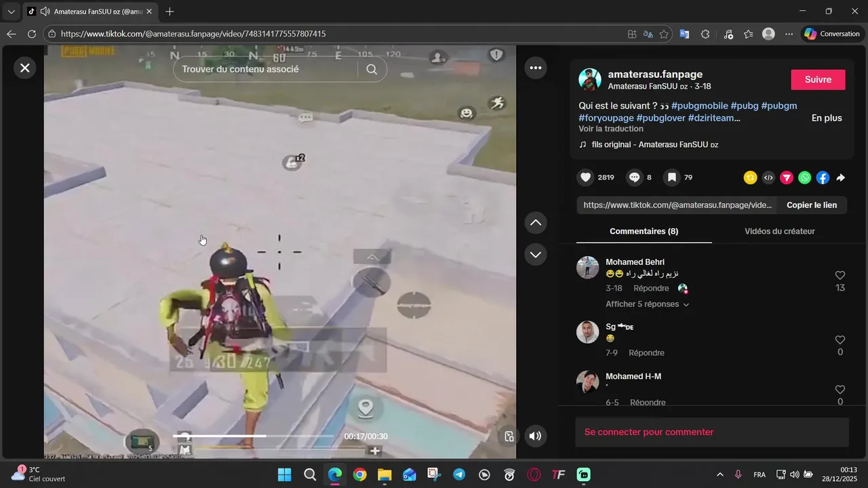Click the search magnifier in video search bar
The image size is (868, 488).
click(x=372, y=69)
